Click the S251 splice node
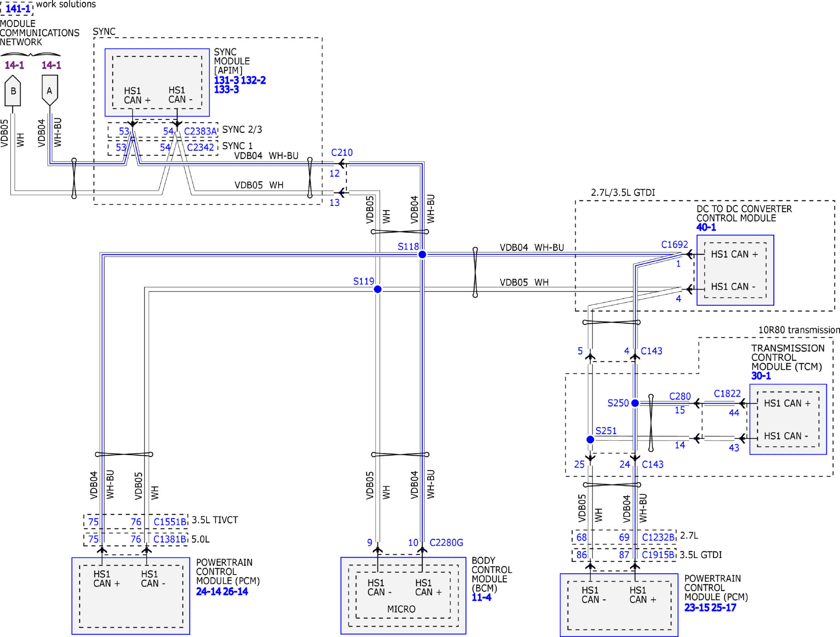The height and width of the screenshot is (637, 840). click(x=590, y=440)
